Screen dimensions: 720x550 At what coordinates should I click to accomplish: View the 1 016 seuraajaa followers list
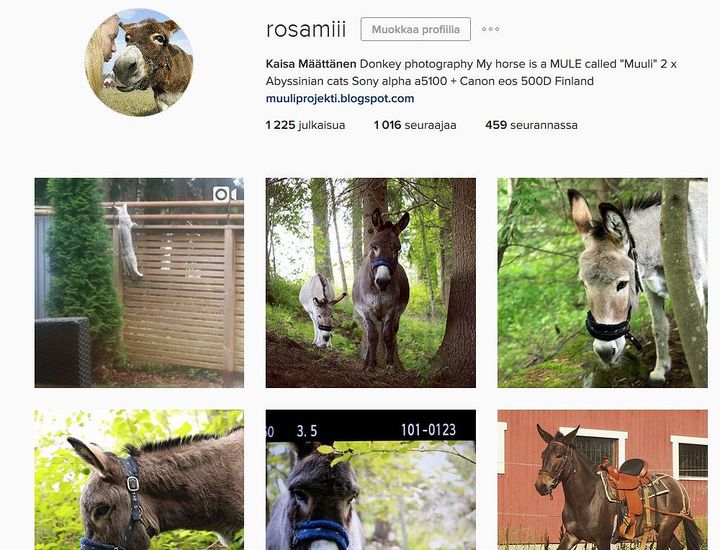(x=415, y=125)
